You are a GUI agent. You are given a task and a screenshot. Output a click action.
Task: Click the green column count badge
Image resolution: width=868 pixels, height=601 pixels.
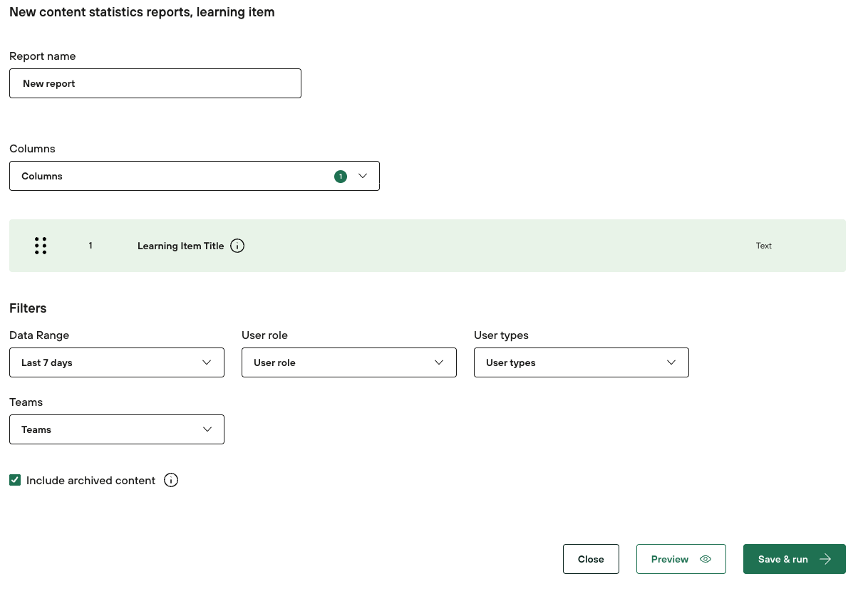(x=341, y=176)
